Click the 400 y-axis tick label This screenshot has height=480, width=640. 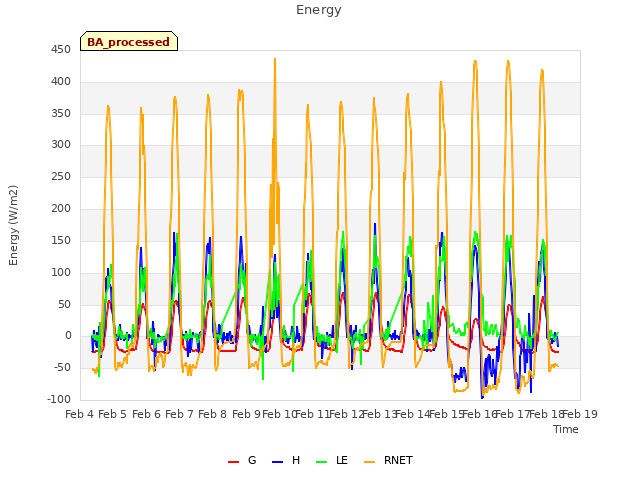61,82
